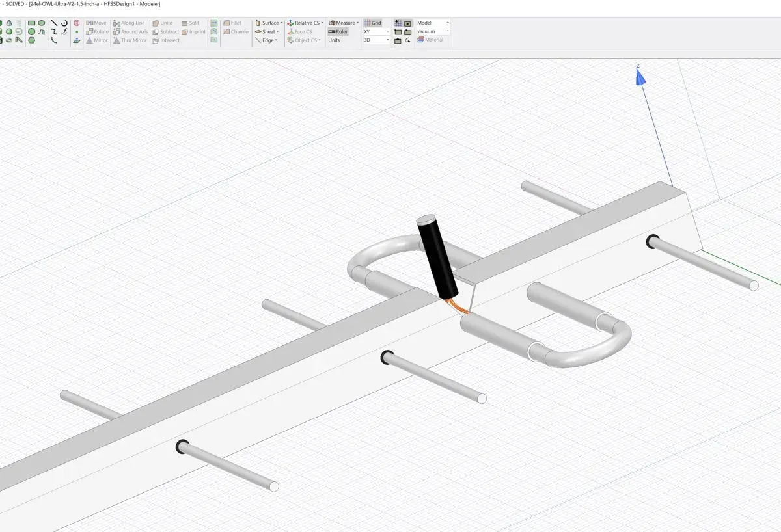The width and height of the screenshot is (781, 532).
Task: Open the Sheet dropdown
Action: 267,31
